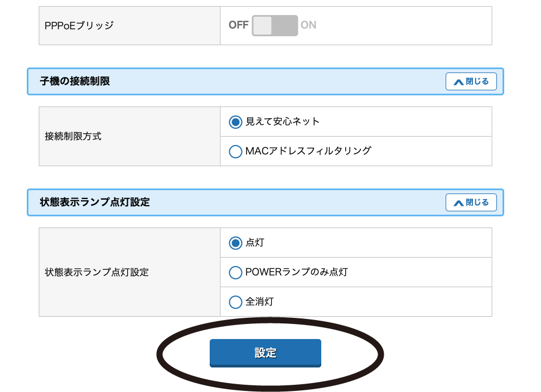Toggle the PPPoEブリッジ switch
This screenshot has height=392, width=541.
point(274,26)
